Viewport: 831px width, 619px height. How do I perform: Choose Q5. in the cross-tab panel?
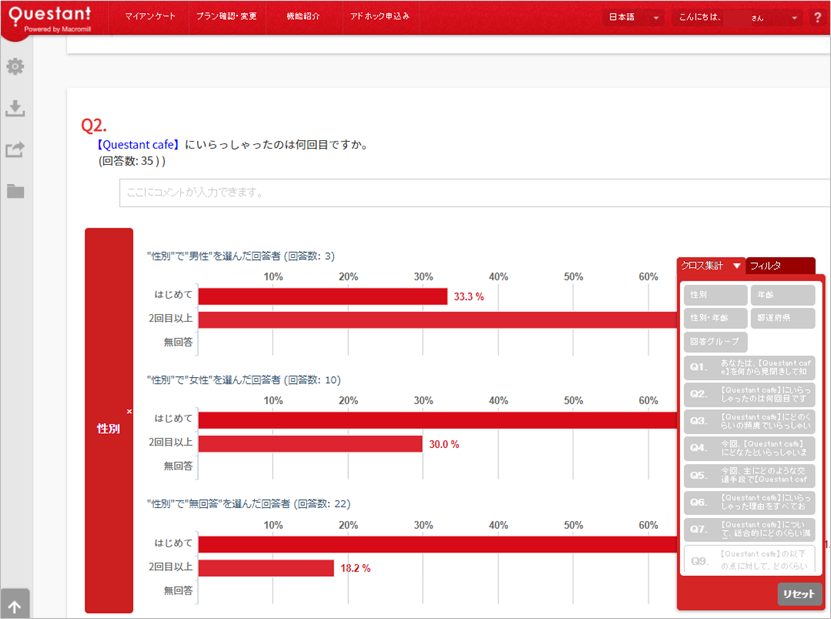(749, 475)
